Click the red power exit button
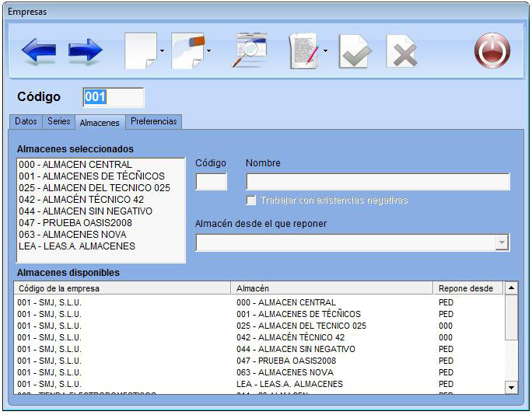Viewport: 532px width, 415px height. tap(492, 51)
